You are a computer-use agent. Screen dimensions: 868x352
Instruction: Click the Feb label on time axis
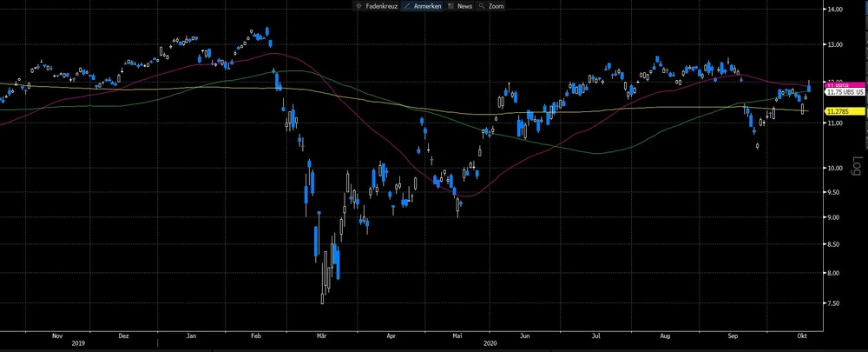click(256, 335)
